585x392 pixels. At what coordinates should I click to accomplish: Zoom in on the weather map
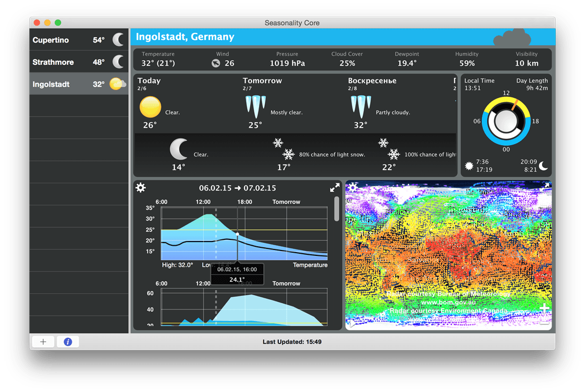click(544, 308)
